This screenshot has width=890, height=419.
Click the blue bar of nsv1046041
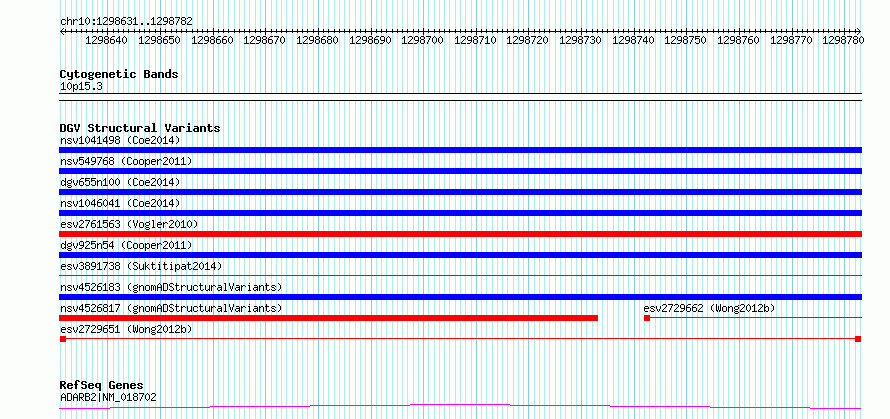tap(460, 213)
